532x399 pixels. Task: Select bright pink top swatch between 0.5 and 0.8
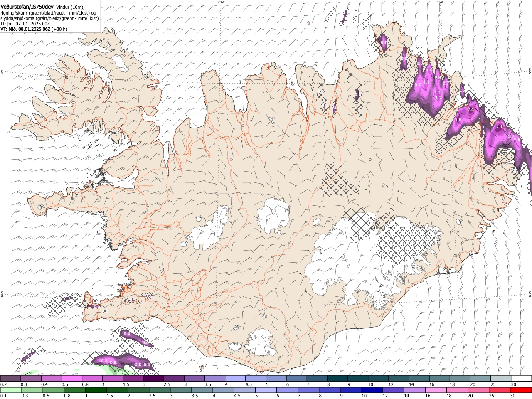pyautogui.click(x=71, y=379)
